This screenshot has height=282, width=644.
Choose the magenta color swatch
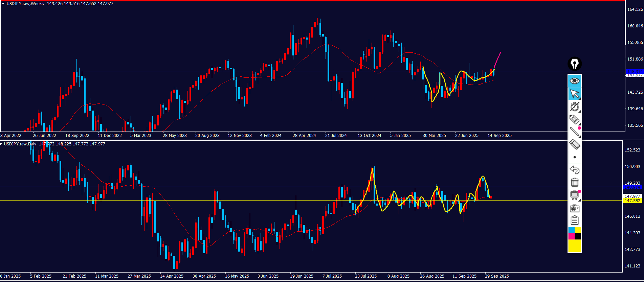point(571,236)
